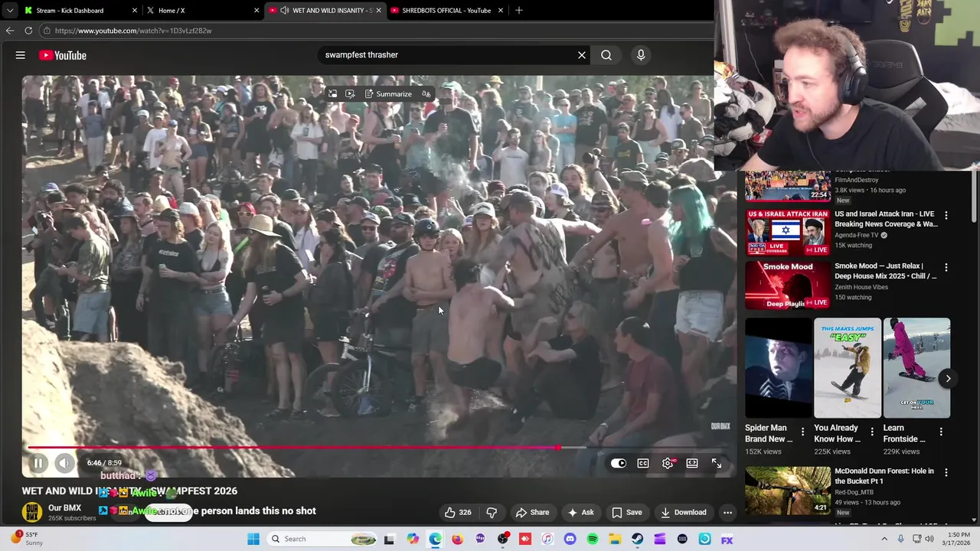Open options for US and Israel video
Viewport: 980px width, 551px height.
click(x=946, y=216)
